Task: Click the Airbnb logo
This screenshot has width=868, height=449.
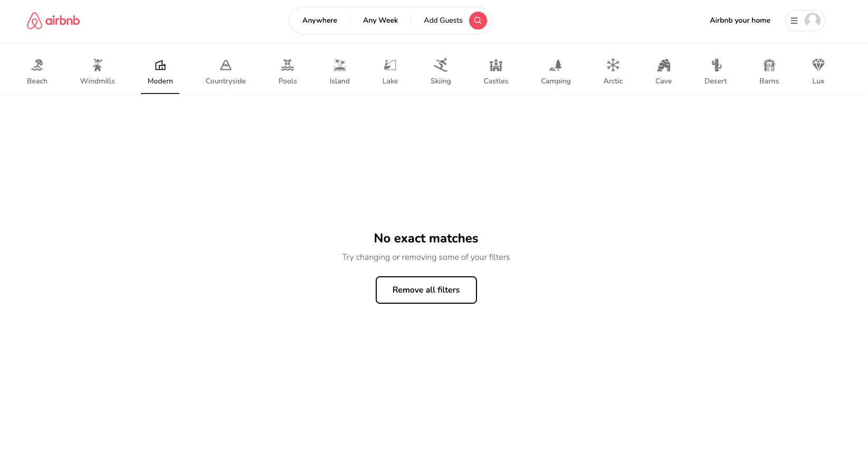Action: (53, 21)
